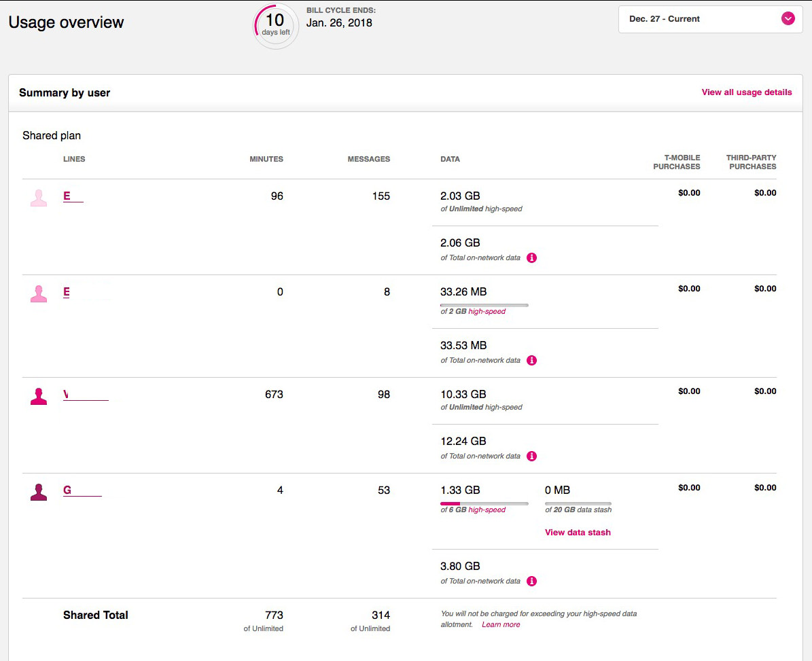
Task: Open the Dec. 27 - Current billing dropdown
Action: coord(710,19)
